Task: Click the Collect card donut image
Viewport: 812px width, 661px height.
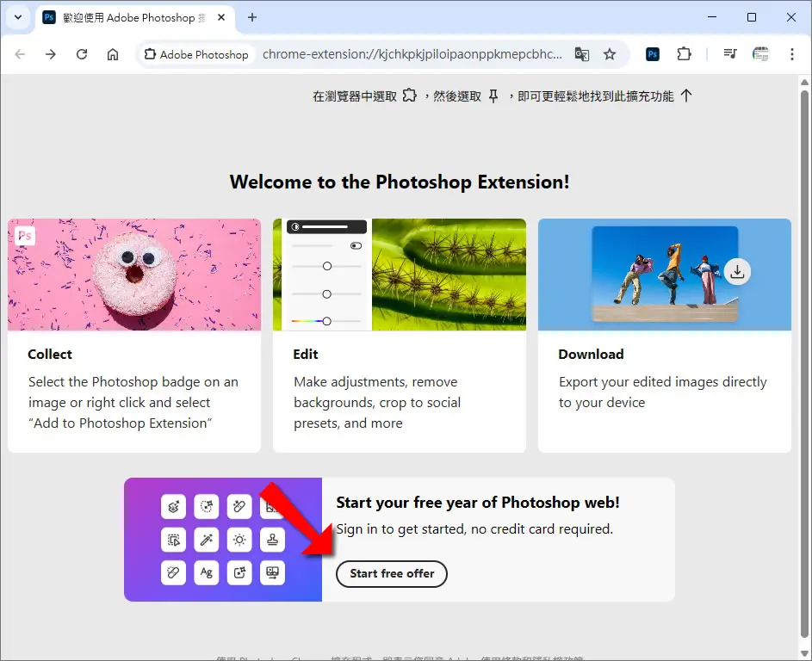Action: (x=134, y=275)
